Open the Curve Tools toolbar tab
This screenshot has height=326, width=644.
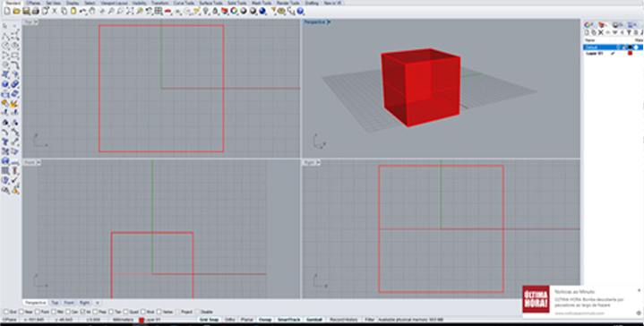pyautogui.click(x=184, y=3)
